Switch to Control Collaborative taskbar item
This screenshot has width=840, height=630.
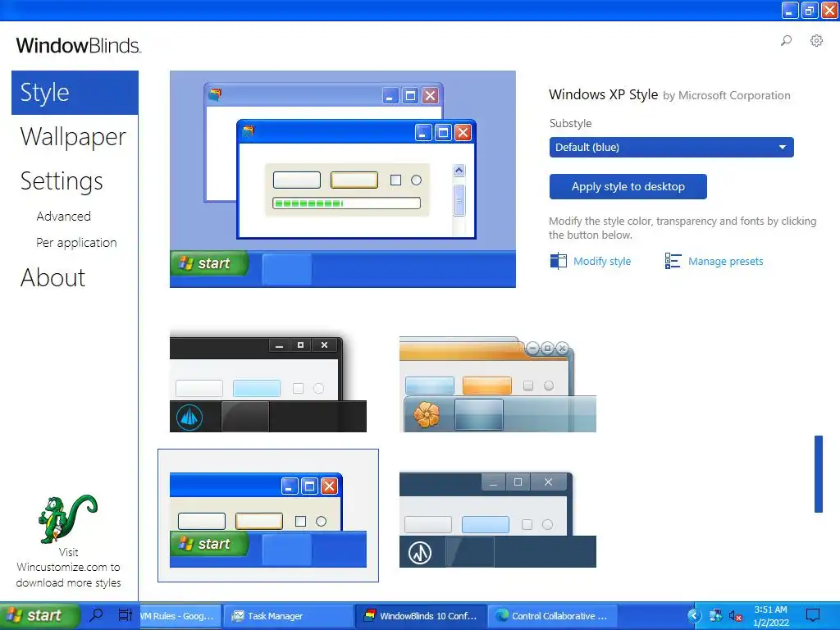pos(553,616)
